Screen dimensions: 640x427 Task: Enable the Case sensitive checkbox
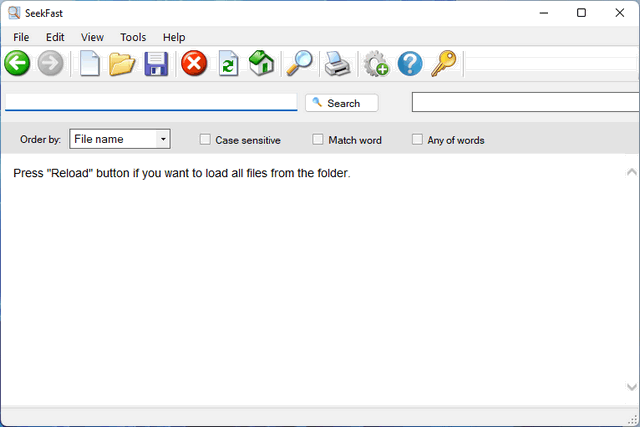click(x=205, y=140)
